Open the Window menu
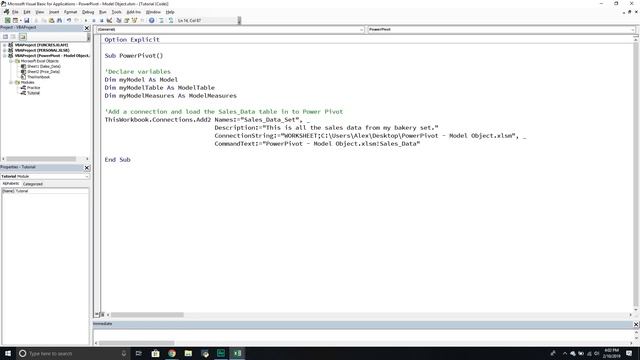Viewport: 640px width, 360px height. pyautogui.click(x=153, y=12)
